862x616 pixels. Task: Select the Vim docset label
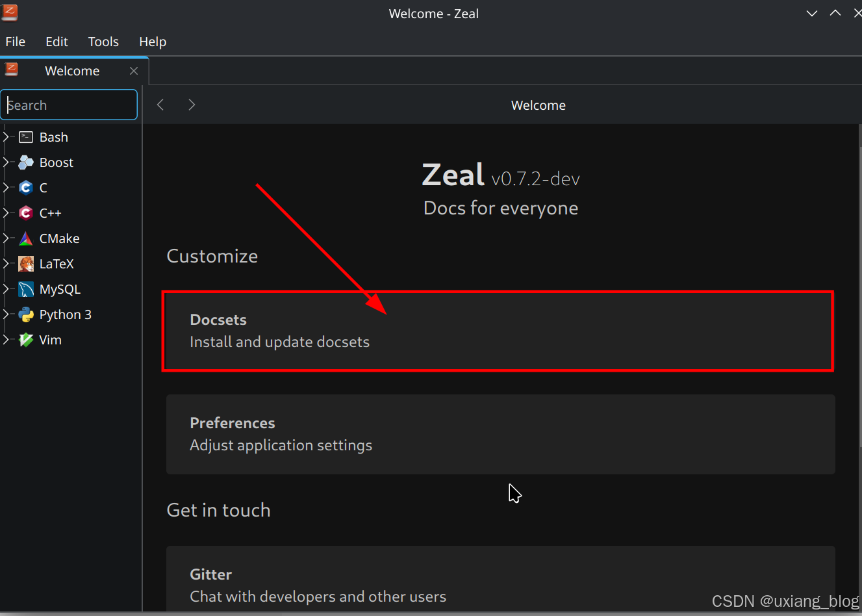pos(50,340)
